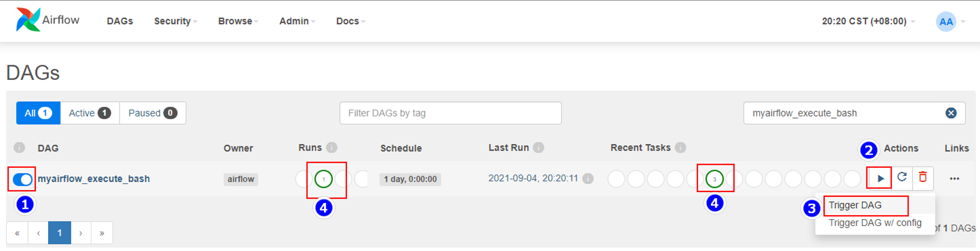980x251 pixels.
Task: Open the three-dots Links menu
Action: click(954, 179)
